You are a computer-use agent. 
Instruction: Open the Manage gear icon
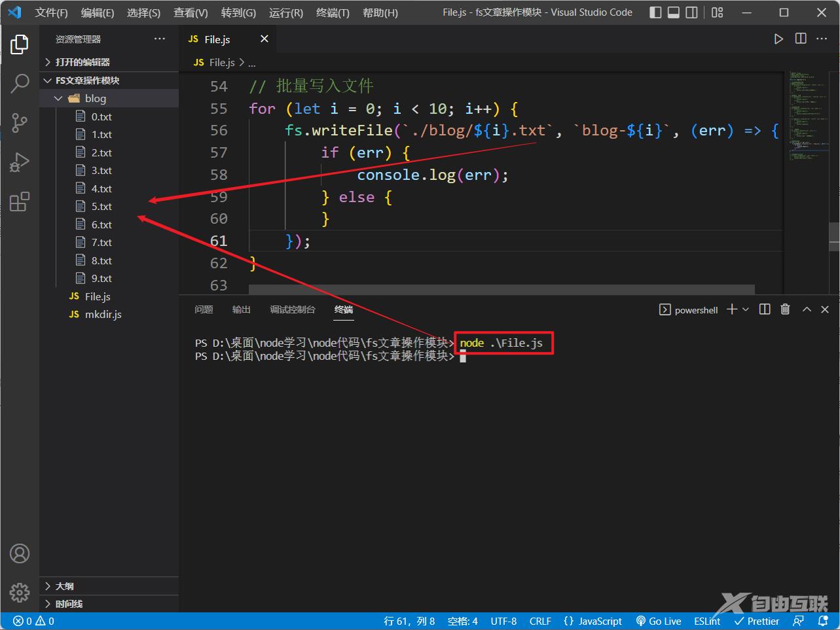click(x=20, y=592)
